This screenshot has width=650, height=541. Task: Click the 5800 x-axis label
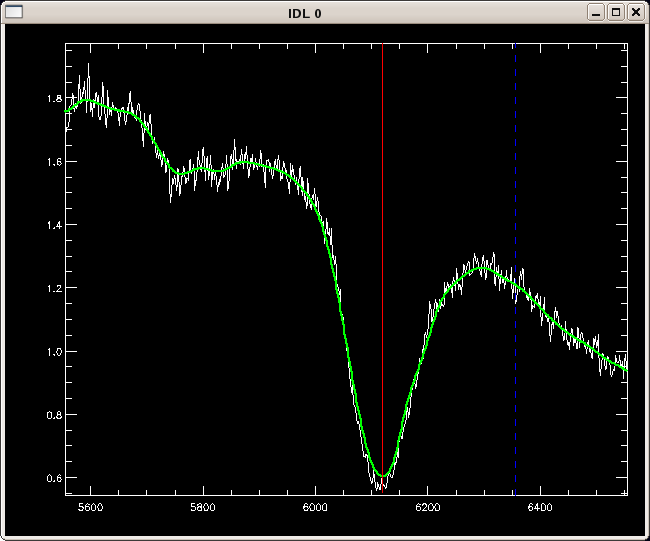tap(203, 507)
